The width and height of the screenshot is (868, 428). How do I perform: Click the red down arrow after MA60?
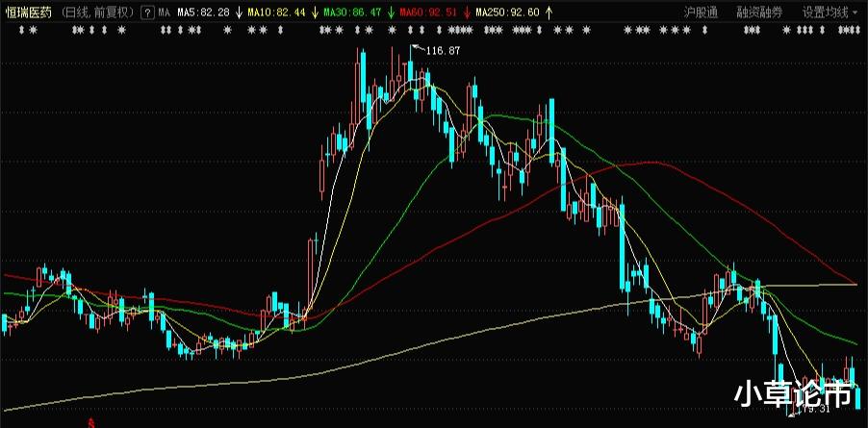click(x=467, y=13)
